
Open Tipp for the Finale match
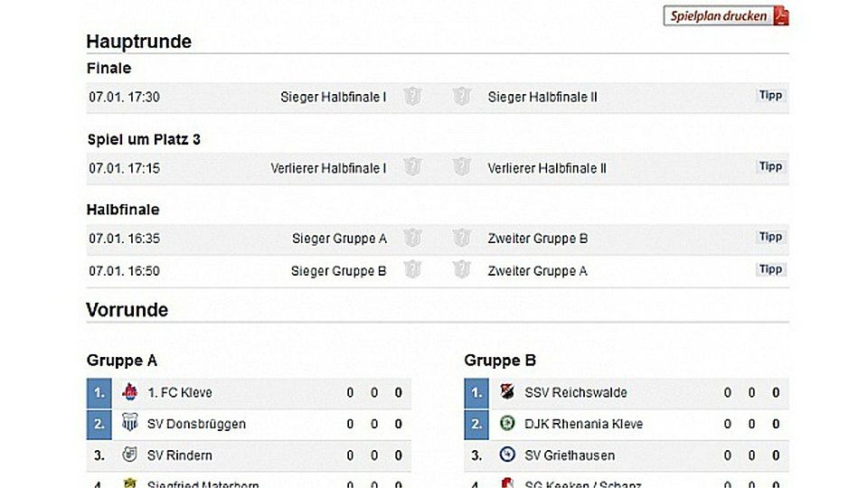(770, 95)
